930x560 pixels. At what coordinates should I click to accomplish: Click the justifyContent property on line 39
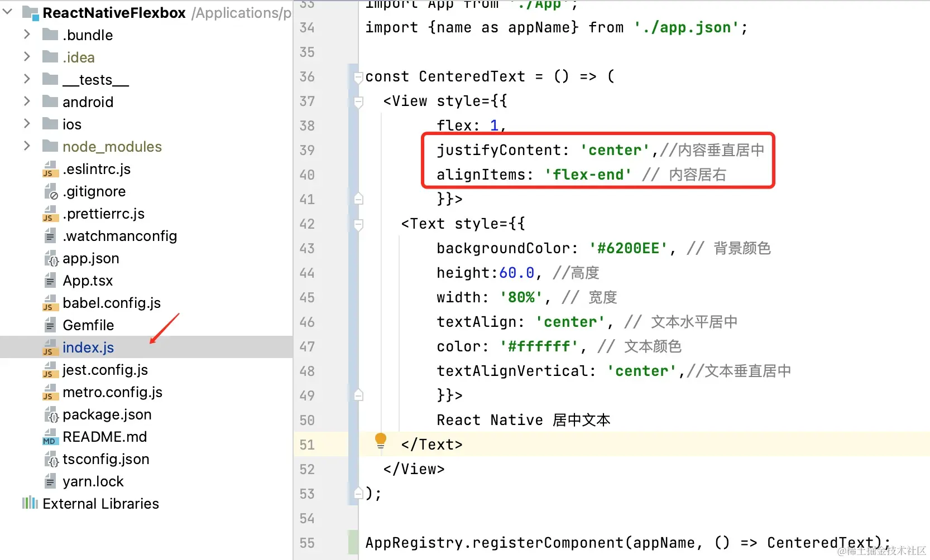498,150
